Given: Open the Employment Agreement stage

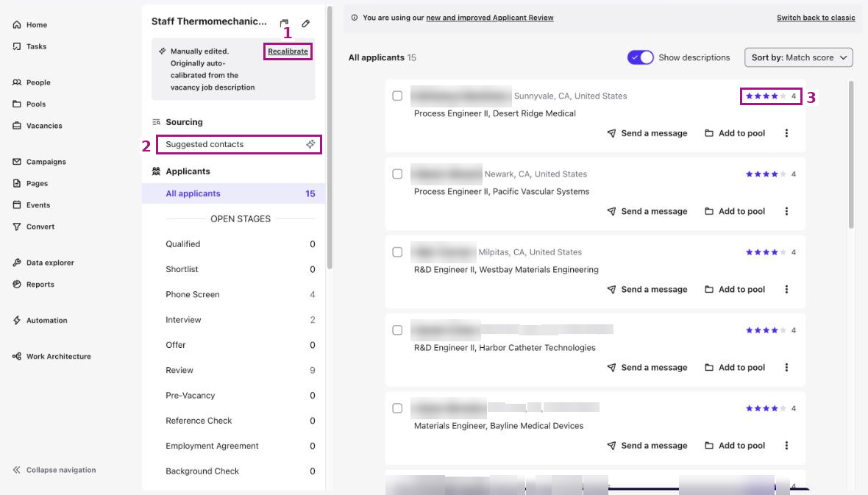Looking at the screenshot, I should [241, 446].
